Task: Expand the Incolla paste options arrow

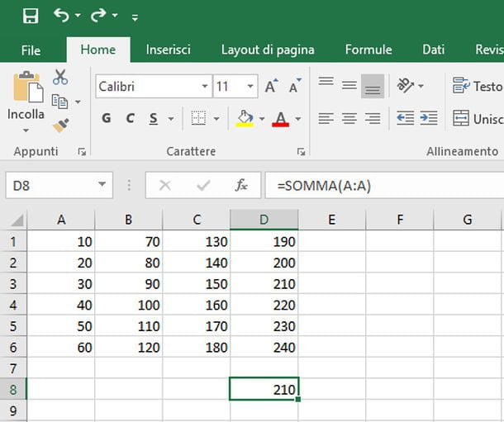Action: 26,130
